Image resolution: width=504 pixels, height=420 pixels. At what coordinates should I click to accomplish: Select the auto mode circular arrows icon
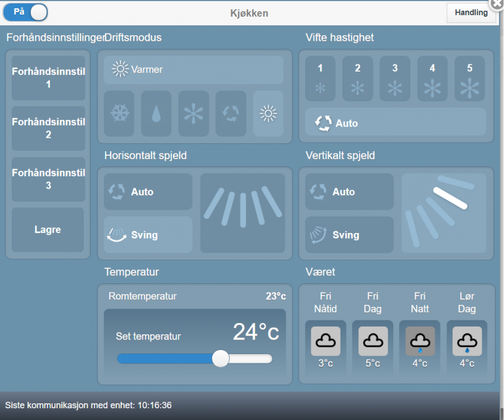pyautogui.click(x=231, y=114)
